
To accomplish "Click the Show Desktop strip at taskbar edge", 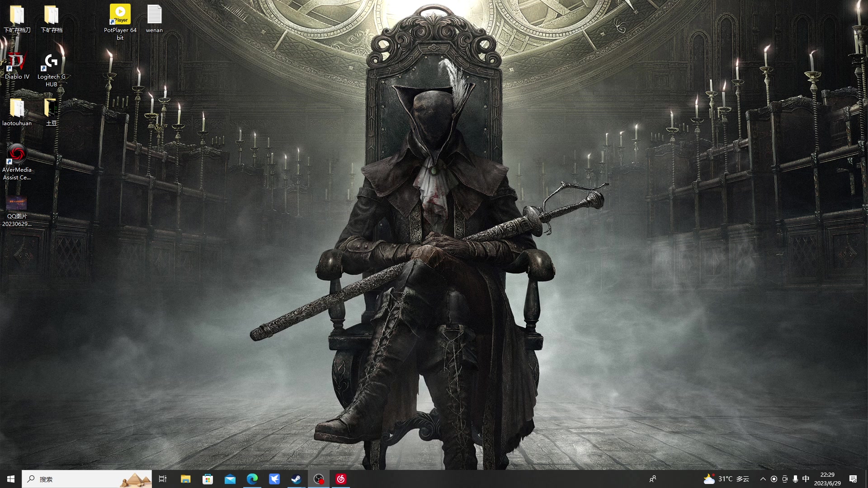I will (866, 479).
